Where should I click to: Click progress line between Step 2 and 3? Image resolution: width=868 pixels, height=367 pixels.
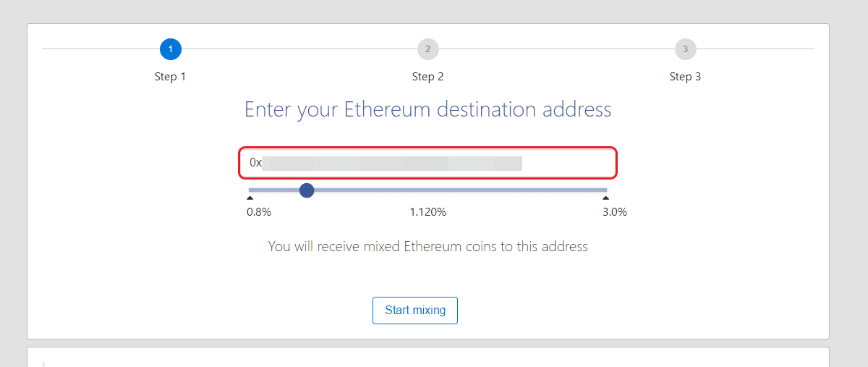pos(557,49)
